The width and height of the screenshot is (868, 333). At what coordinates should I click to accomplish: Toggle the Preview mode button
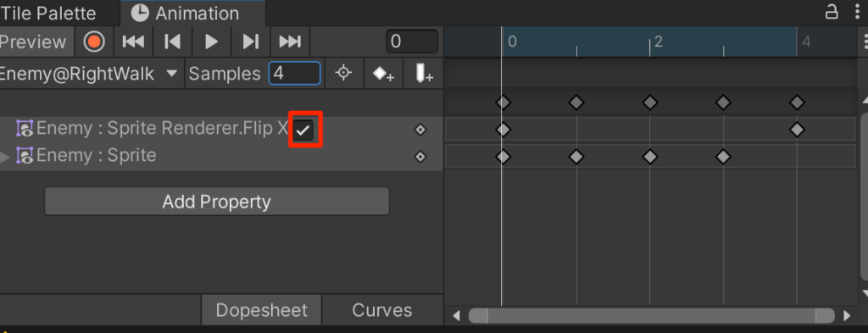[33, 42]
